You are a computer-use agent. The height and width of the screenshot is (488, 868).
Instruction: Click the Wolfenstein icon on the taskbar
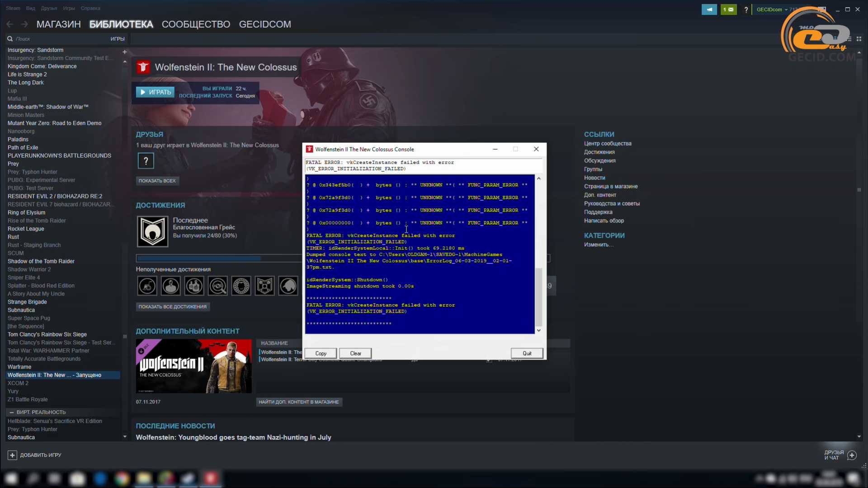[211, 479]
